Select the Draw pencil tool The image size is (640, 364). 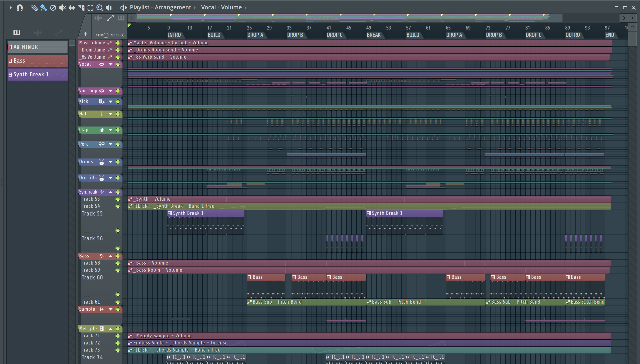pos(34,8)
